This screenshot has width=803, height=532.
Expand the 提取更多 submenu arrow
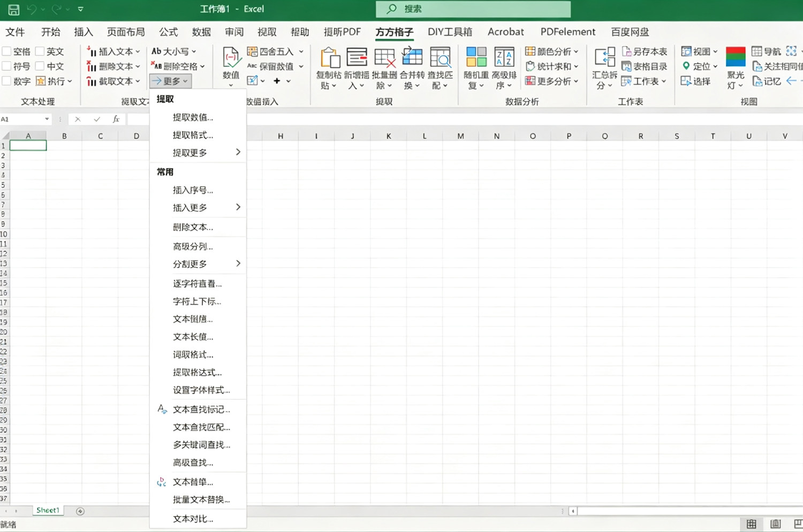point(238,153)
